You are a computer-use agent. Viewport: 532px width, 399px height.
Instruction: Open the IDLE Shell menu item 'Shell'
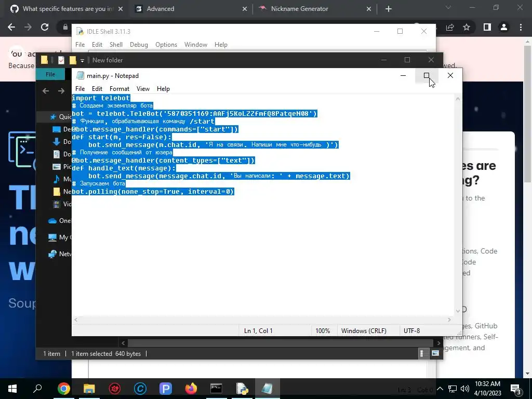coord(116,45)
